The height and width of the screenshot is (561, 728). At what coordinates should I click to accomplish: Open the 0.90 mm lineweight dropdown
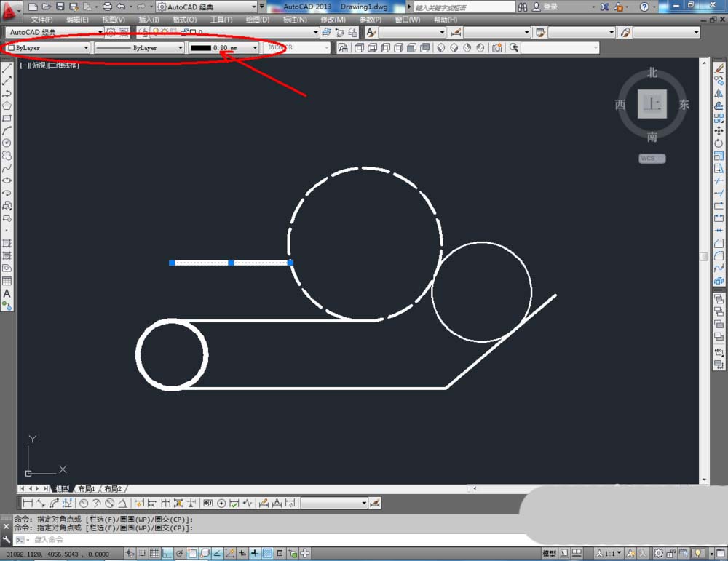click(255, 48)
